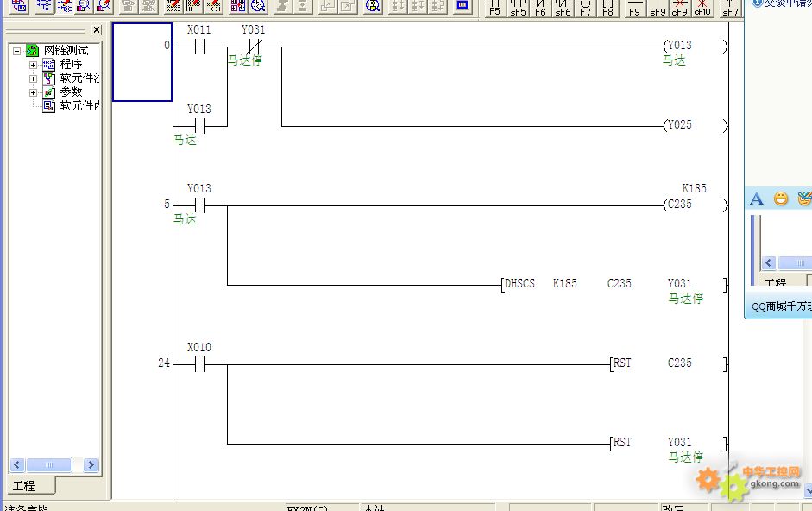
Task: Draw a horizontal line (F9)
Action: [634, 8]
